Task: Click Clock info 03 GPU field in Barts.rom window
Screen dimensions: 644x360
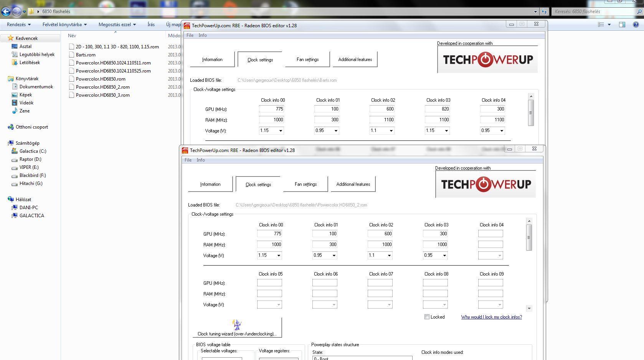Action: tap(437, 109)
